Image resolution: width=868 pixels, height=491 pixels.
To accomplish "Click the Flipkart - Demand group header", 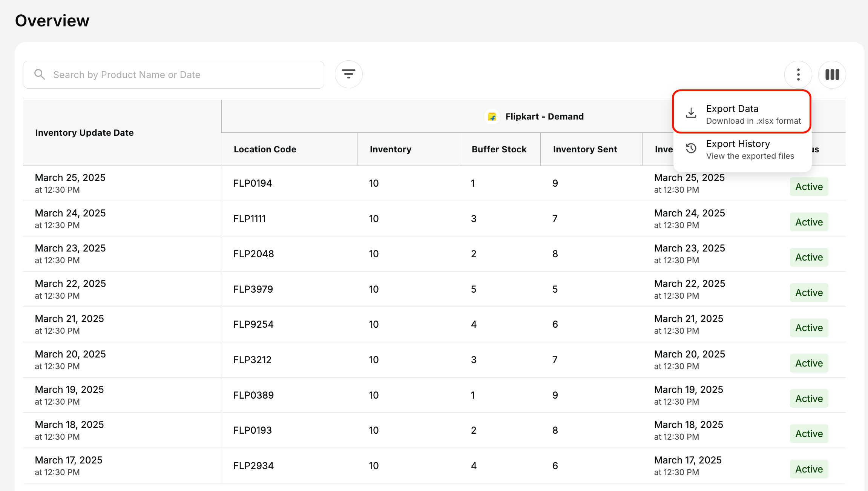I will (534, 117).
